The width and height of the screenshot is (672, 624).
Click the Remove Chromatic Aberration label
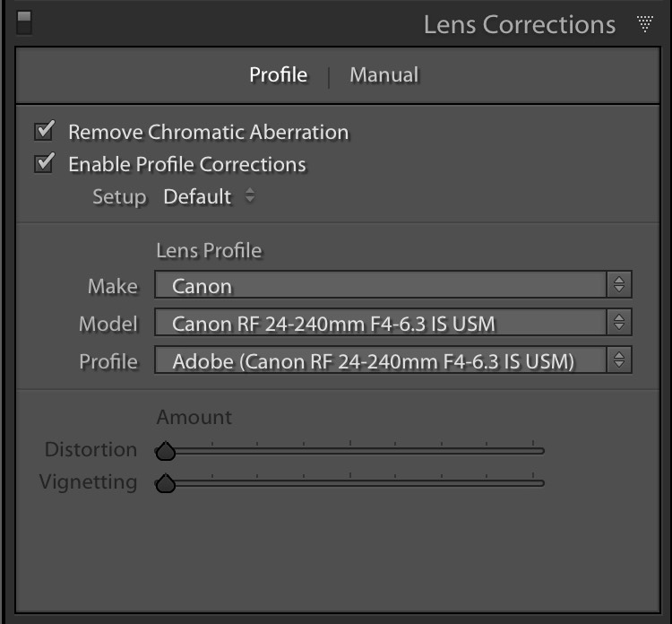click(209, 132)
